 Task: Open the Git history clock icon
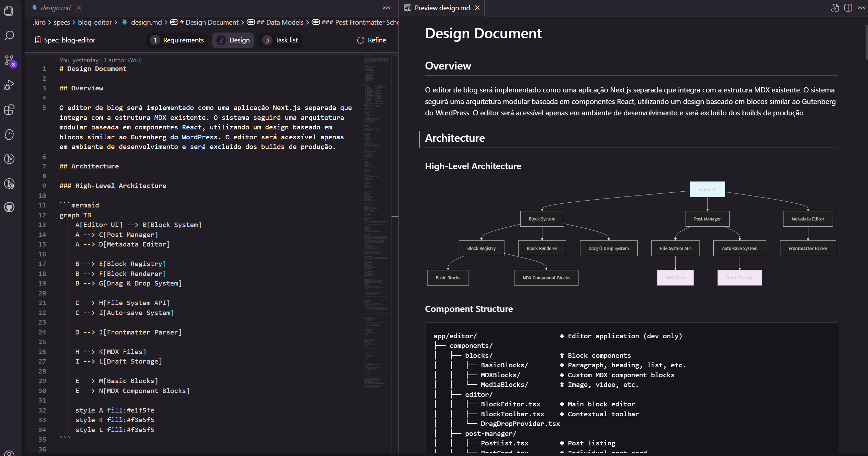pos(9,183)
